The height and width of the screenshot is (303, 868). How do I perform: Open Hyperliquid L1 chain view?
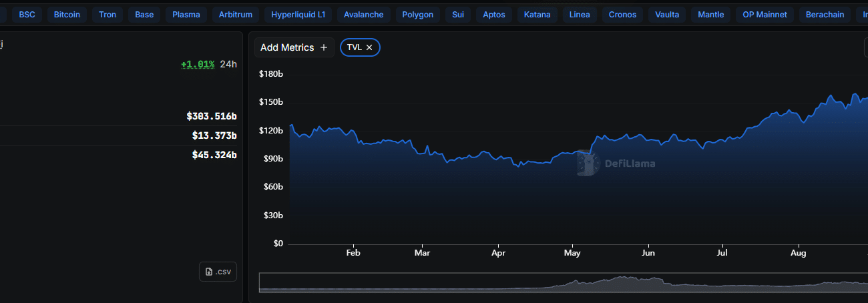tap(298, 14)
